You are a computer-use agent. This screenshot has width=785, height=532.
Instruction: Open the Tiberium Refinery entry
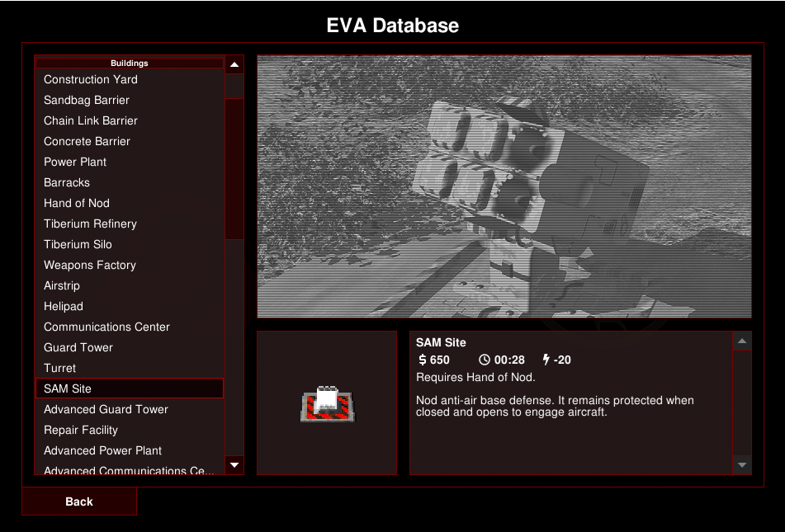pos(129,224)
